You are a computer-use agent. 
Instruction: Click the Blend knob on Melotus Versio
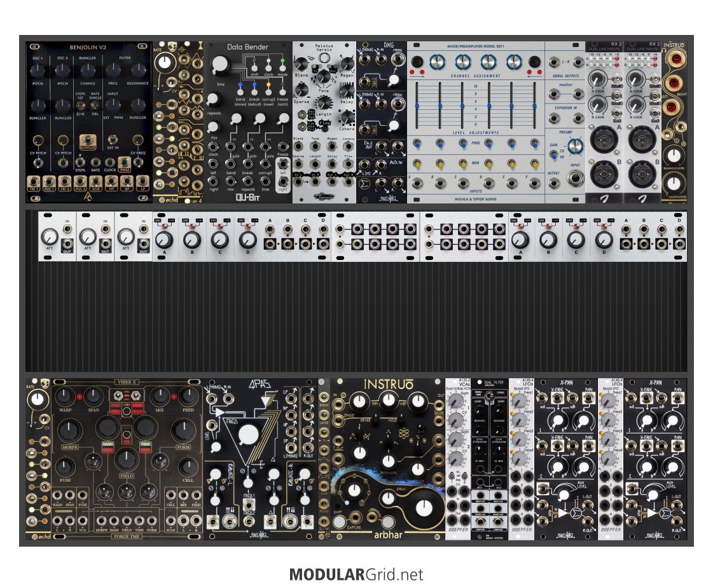click(x=301, y=64)
